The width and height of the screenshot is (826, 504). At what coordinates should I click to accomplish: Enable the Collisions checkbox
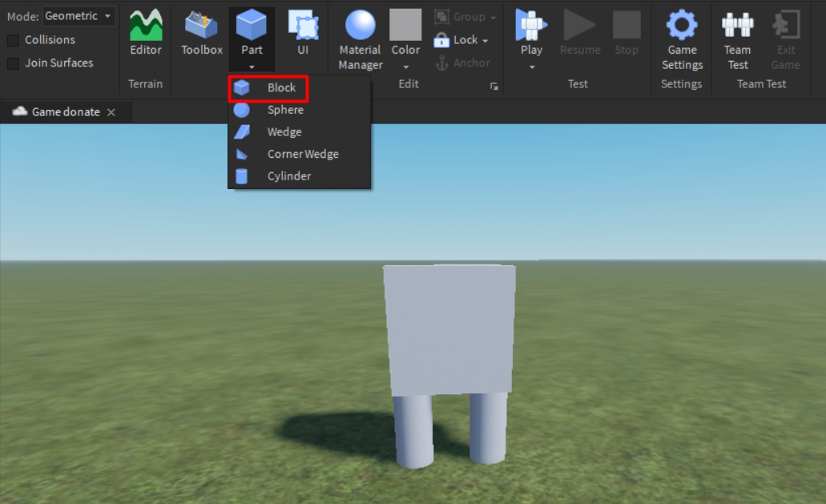(x=13, y=40)
